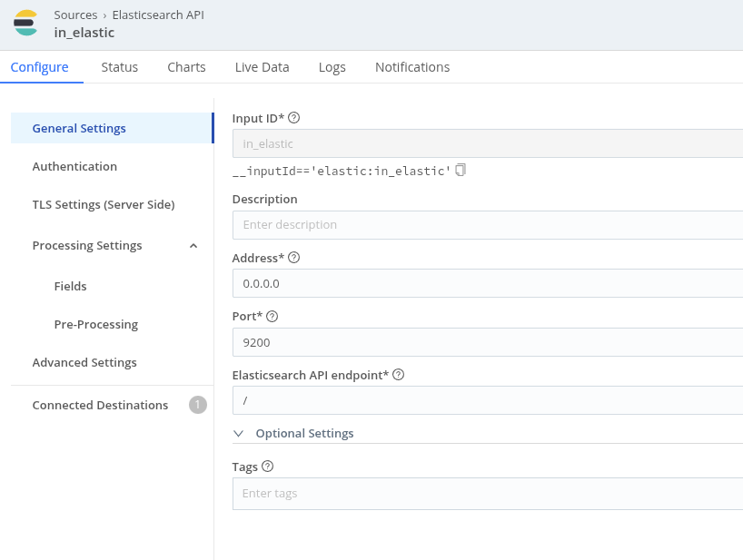743x560 pixels.
Task: Open the Port help tooltip
Action: [x=274, y=316]
